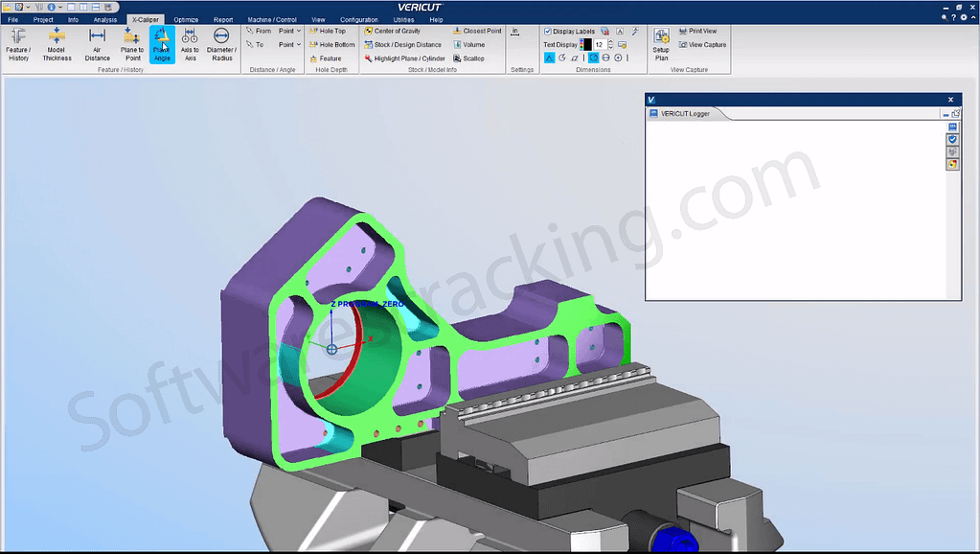This screenshot has width=980, height=554.
Task: Open preferences gear icon in title bar
Action: pos(963,17)
